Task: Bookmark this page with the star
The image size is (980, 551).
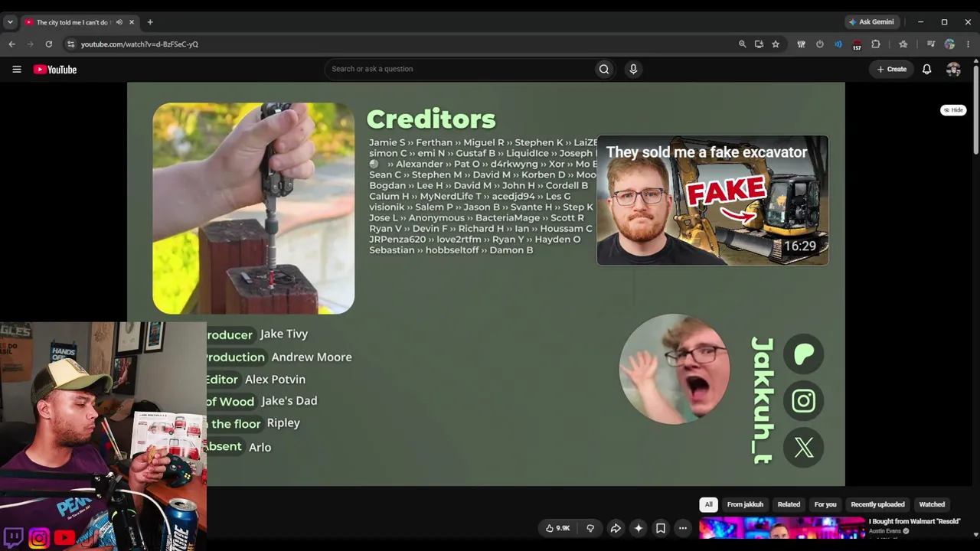Action: pyautogui.click(x=776, y=44)
